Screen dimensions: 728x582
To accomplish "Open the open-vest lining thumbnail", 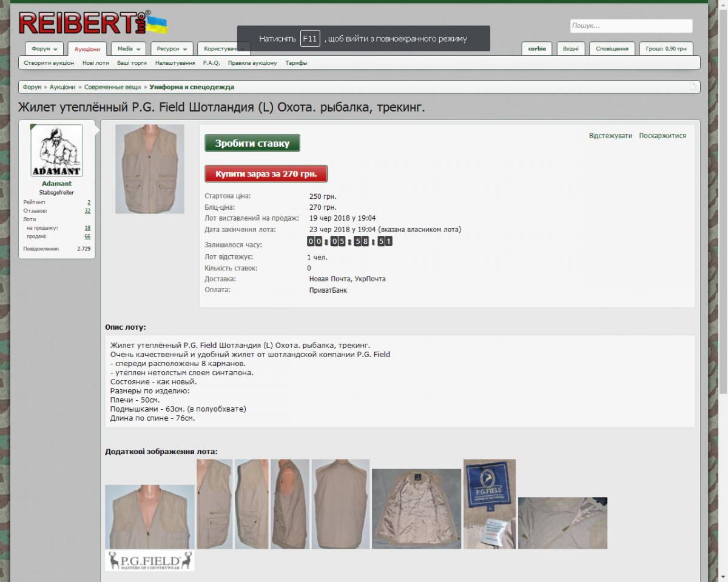I will point(416,509).
